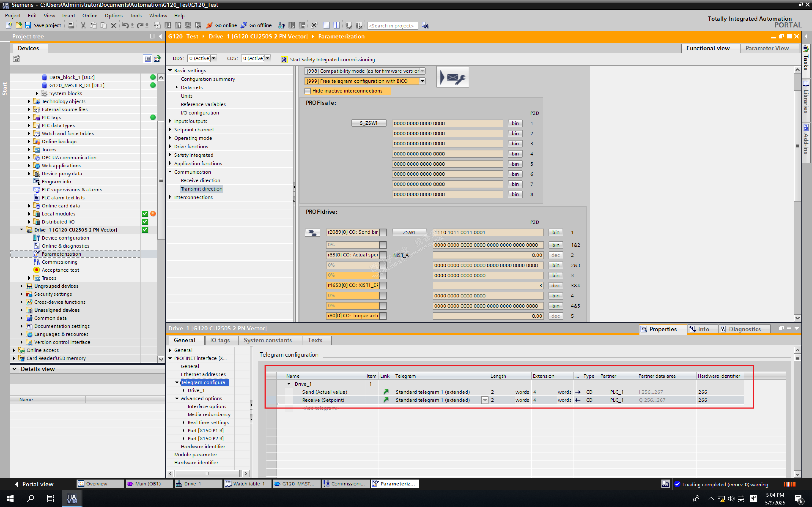Toggle the checkbox beside r63[0] CO: Actual speed

click(x=383, y=255)
